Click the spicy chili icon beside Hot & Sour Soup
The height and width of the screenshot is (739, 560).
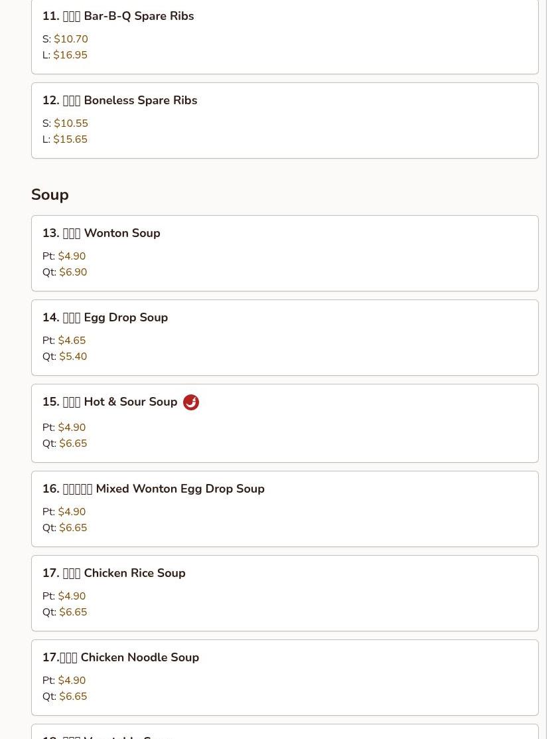(x=191, y=402)
